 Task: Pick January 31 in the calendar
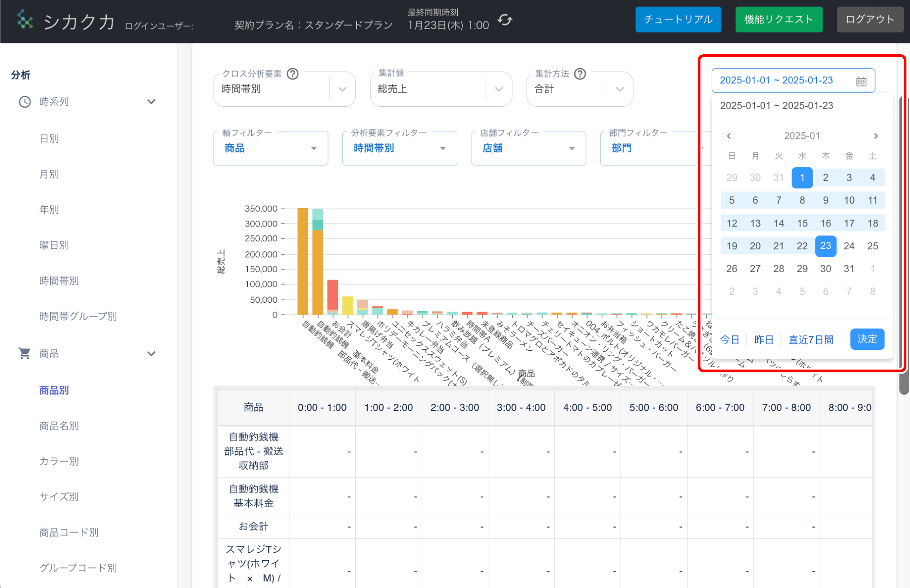click(x=849, y=269)
